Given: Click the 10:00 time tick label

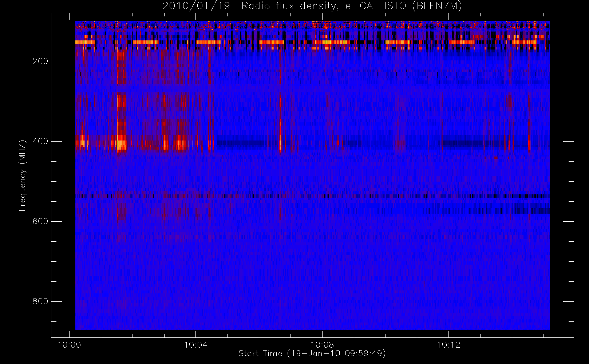Looking at the screenshot, I should [69, 345].
